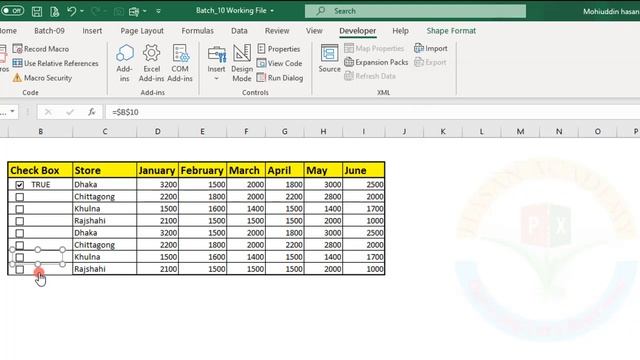Viewport: 640px width, 360px height.
Task: Open the Shape Format tab
Action: point(451,31)
